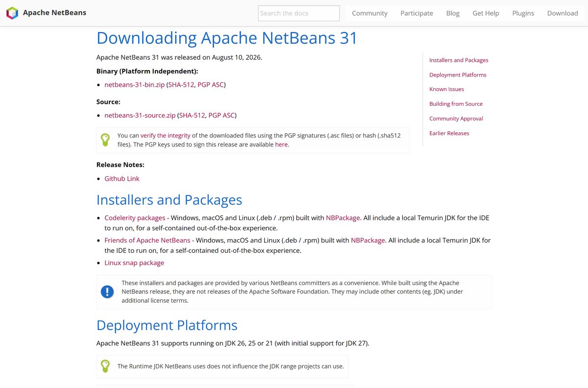Click the 'here' PGP keys link

[281, 145]
